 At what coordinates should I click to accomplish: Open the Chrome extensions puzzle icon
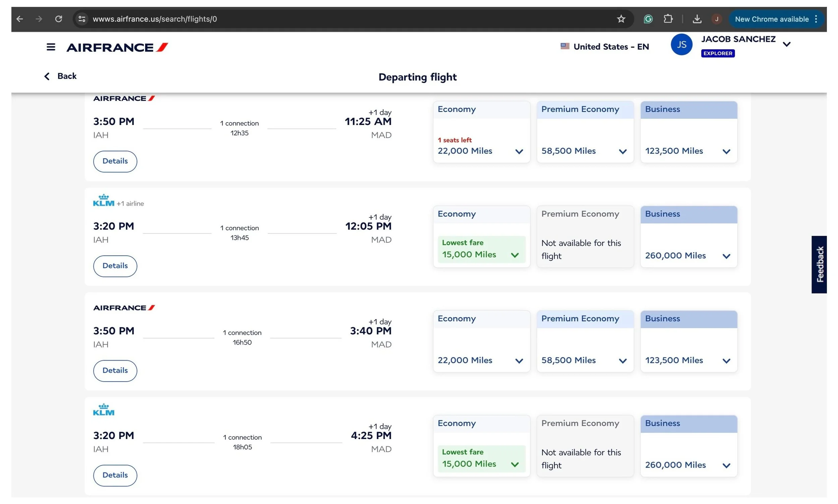pyautogui.click(x=668, y=19)
